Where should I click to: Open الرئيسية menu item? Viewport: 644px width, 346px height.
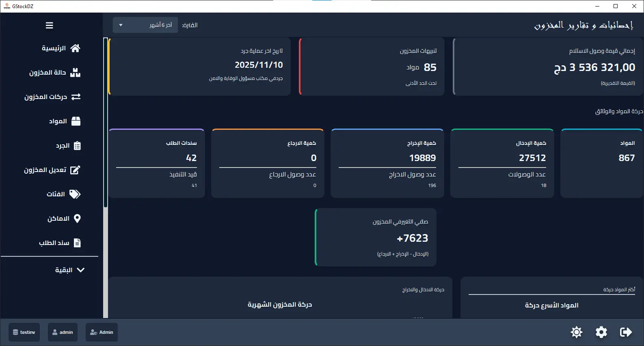pos(54,48)
